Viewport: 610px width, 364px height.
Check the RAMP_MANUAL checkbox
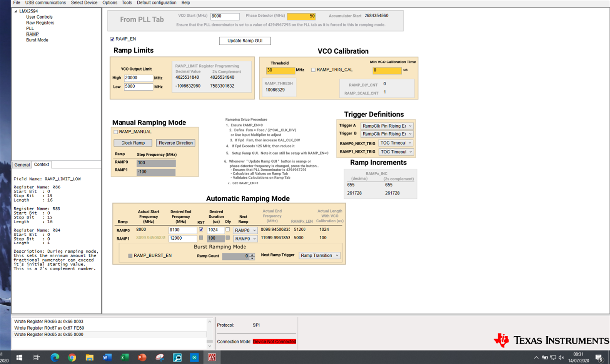(116, 132)
